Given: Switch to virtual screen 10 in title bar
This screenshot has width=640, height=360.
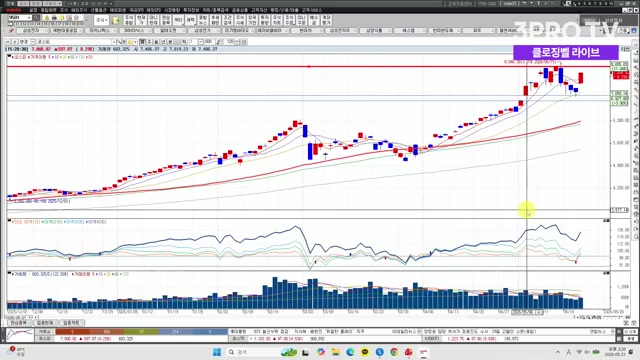Looking at the screenshot, I should (611, 3).
